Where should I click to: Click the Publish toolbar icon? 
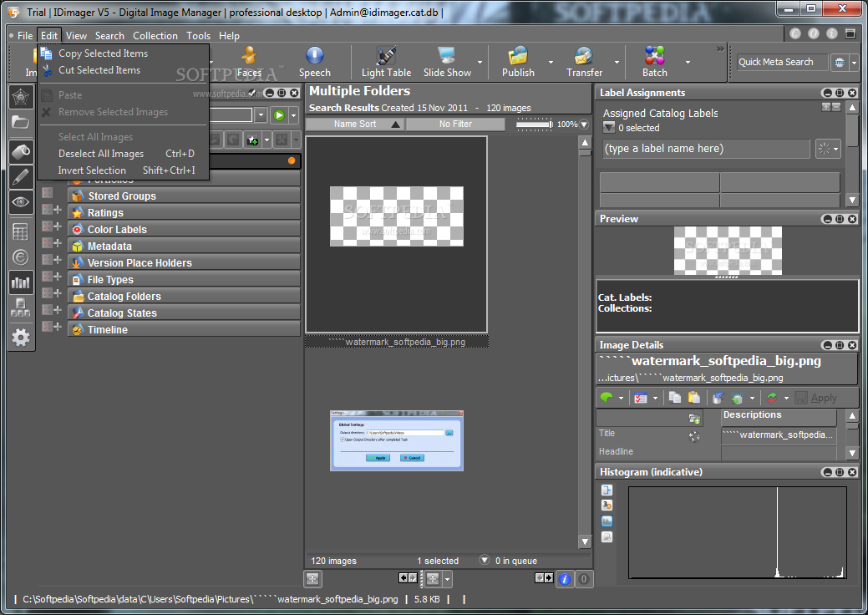tap(518, 62)
